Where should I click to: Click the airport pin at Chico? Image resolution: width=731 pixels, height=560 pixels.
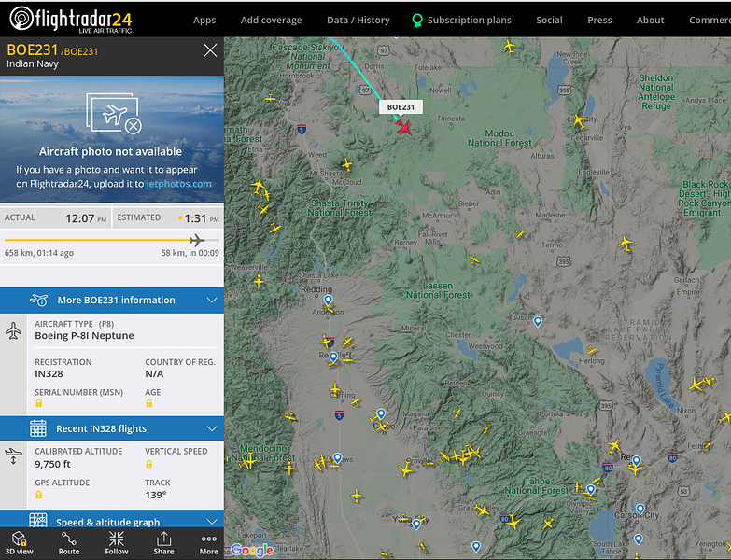coord(381,413)
